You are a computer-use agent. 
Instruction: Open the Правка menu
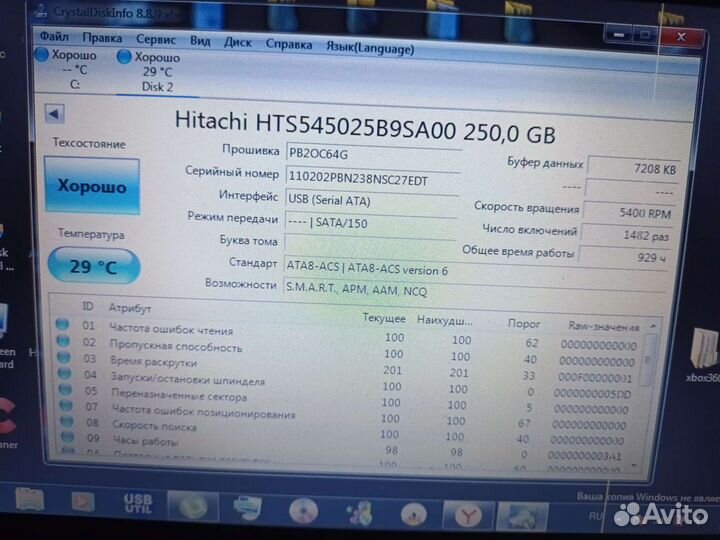102,38
